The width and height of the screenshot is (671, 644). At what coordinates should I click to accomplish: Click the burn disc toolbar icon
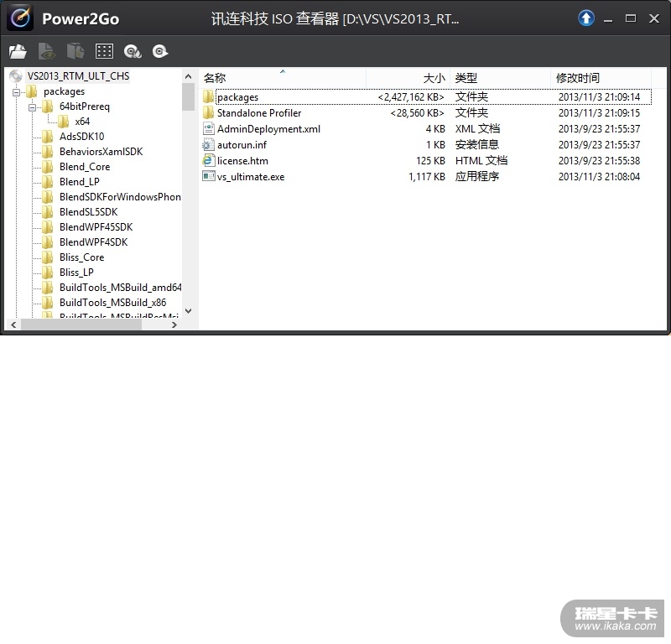[x=160, y=51]
